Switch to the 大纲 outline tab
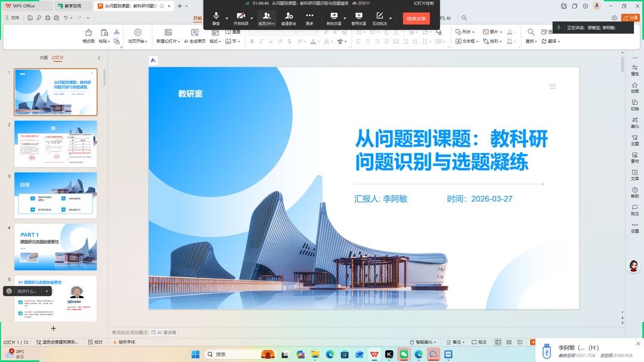The height and width of the screenshot is (362, 644). 44,58
